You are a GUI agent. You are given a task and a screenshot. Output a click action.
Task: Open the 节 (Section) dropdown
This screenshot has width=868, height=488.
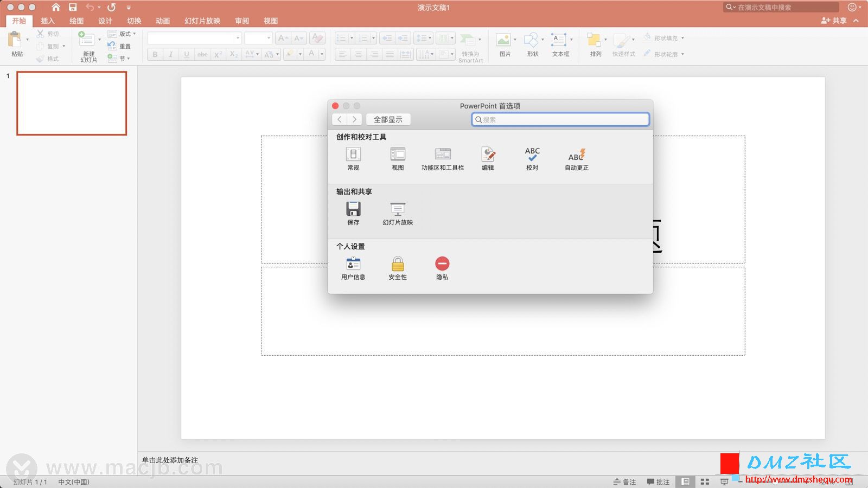119,58
